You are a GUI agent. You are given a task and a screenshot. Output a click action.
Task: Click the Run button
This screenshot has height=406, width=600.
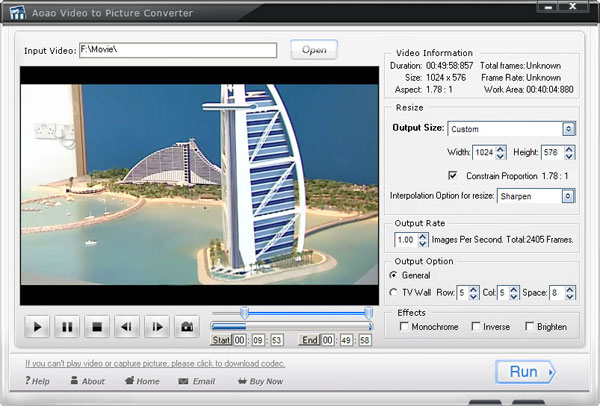point(525,372)
